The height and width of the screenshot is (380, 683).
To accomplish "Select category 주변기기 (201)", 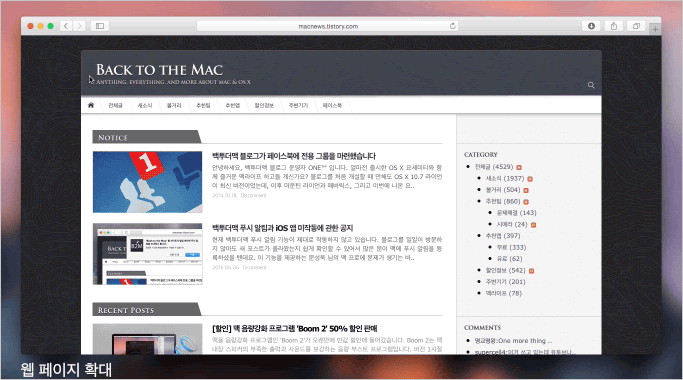I will pos(506,282).
